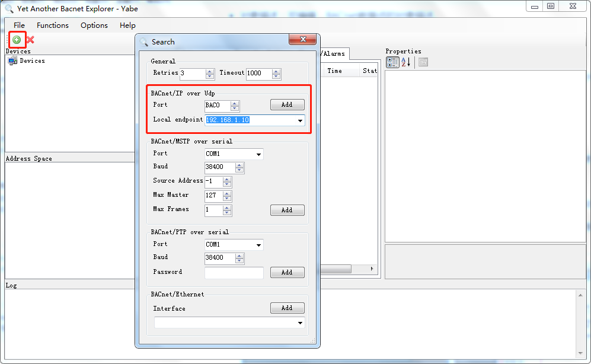591x364 pixels.
Task: Click the MSTP Baud 38400 field
Action: [x=220, y=167]
